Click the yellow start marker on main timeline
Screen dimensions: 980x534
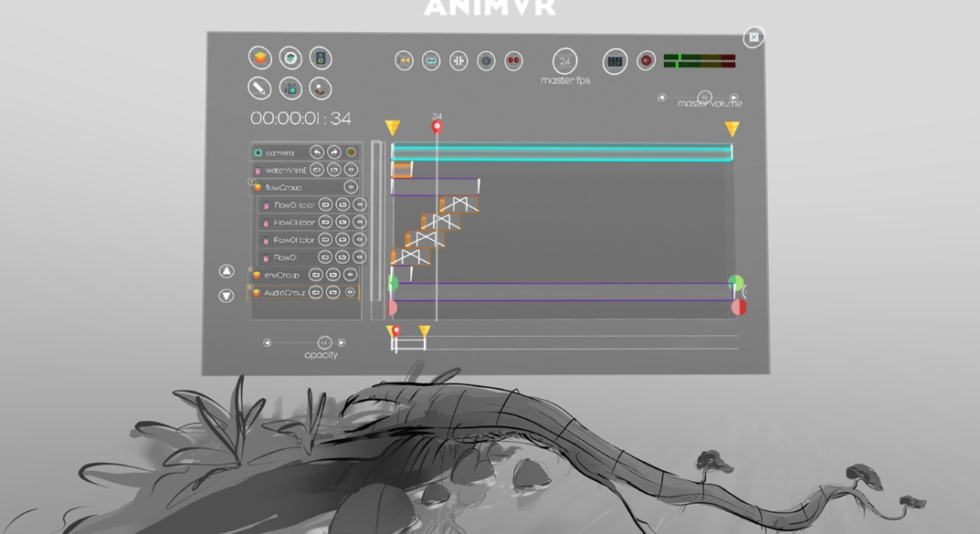(393, 128)
